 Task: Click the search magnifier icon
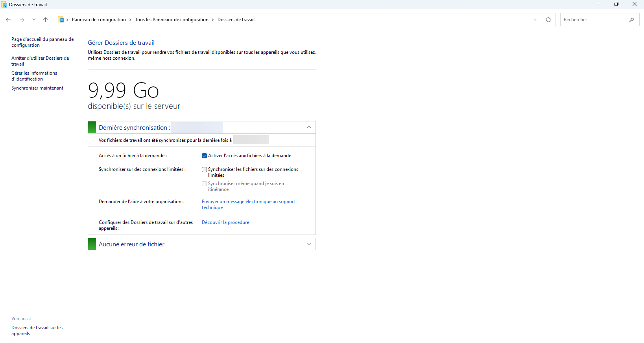pos(631,20)
